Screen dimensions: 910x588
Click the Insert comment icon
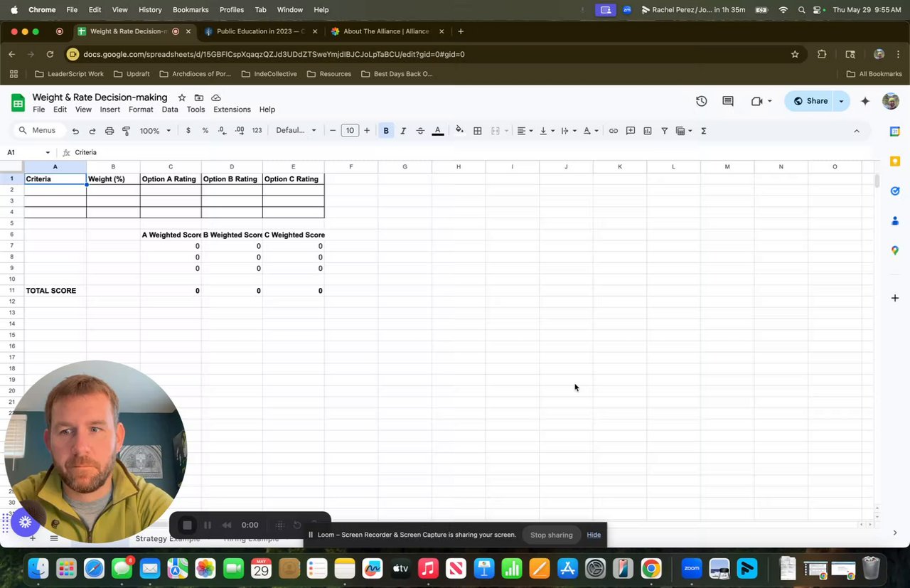(631, 131)
